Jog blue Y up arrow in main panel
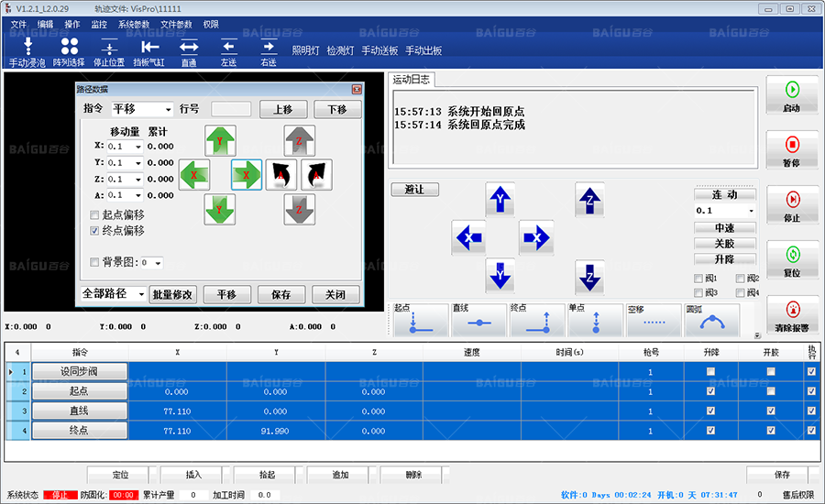 coord(500,200)
